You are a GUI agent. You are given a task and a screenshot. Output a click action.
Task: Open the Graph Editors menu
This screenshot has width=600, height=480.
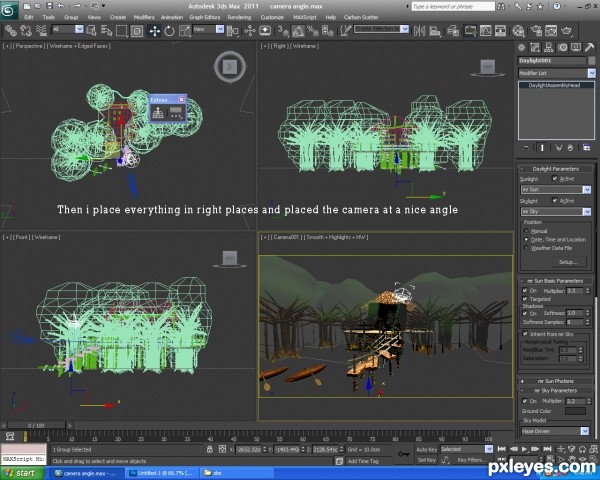(x=204, y=17)
